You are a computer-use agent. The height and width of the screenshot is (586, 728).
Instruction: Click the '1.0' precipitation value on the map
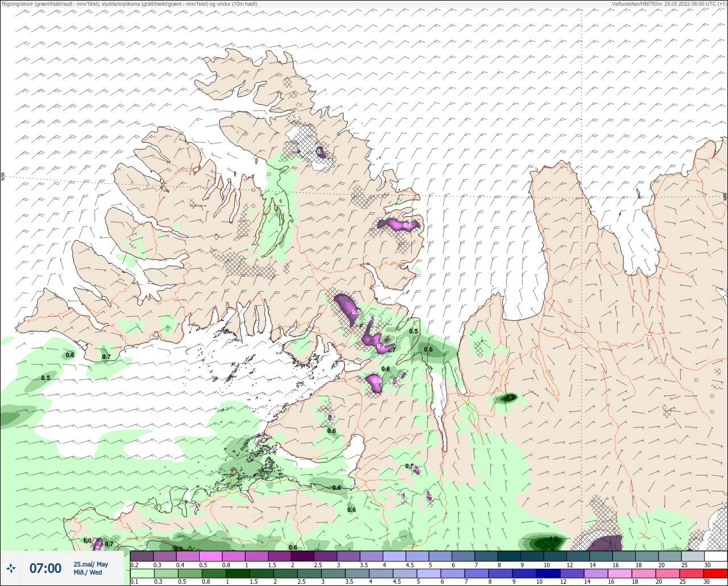[x=87, y=540]
